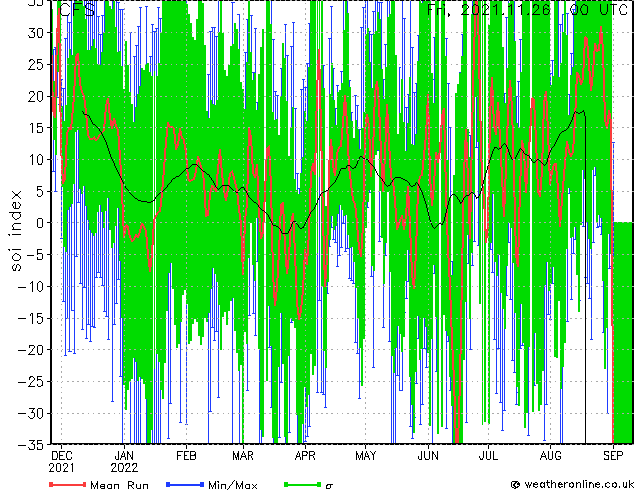Screen dimensions: 634x490
Task: Click the JUL month label
Action: tap(488, 456)
